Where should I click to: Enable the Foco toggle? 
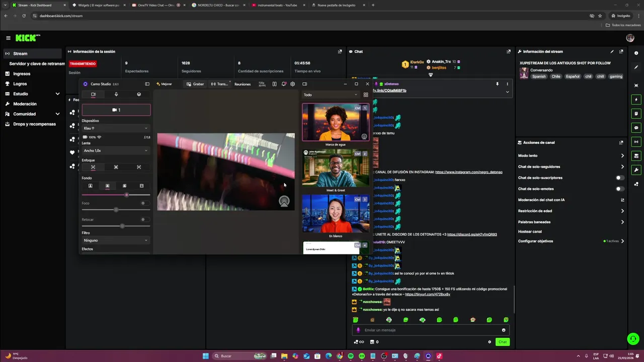click(144, 203)
